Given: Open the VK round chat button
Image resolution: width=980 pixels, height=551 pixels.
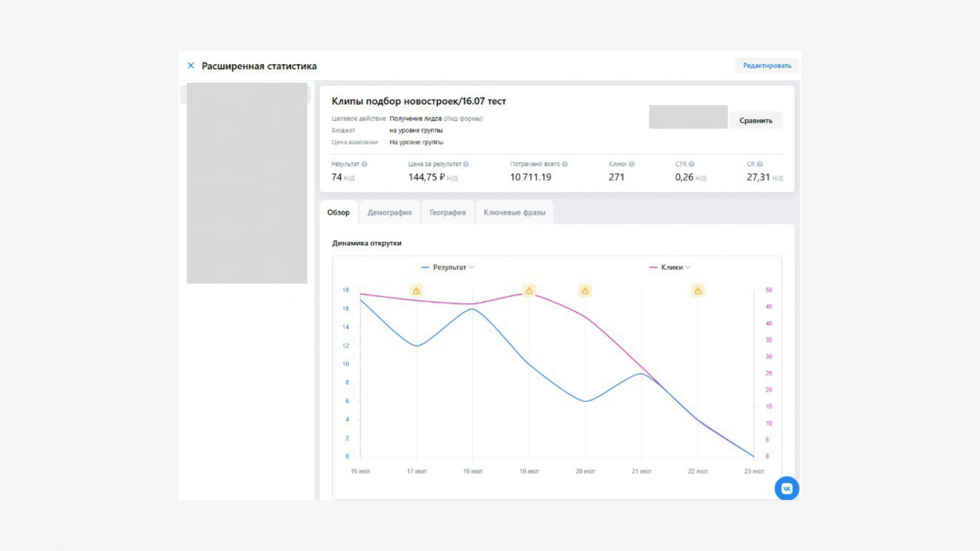Looking at the screenshot, I should (x=786, y=489).
